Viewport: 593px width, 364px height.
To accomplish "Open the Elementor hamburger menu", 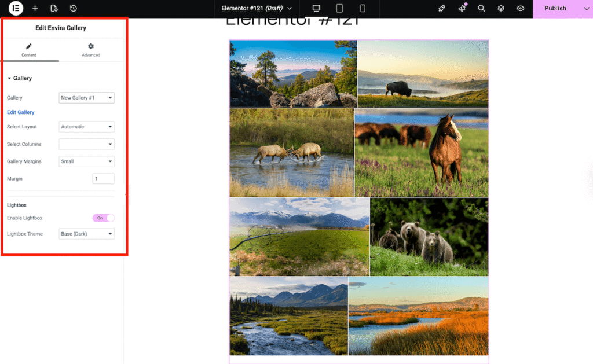I will (x=16, y=8).
